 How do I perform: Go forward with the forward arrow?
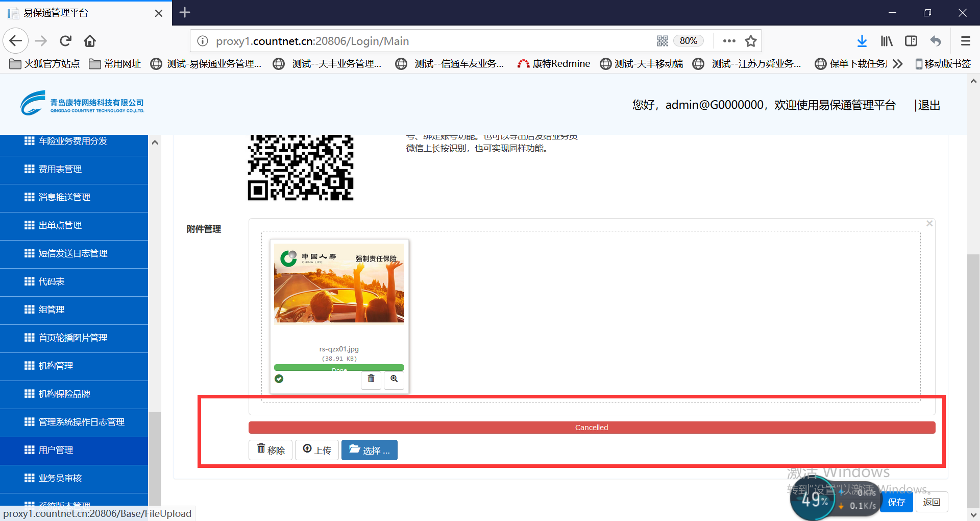[x=41, y=41]
